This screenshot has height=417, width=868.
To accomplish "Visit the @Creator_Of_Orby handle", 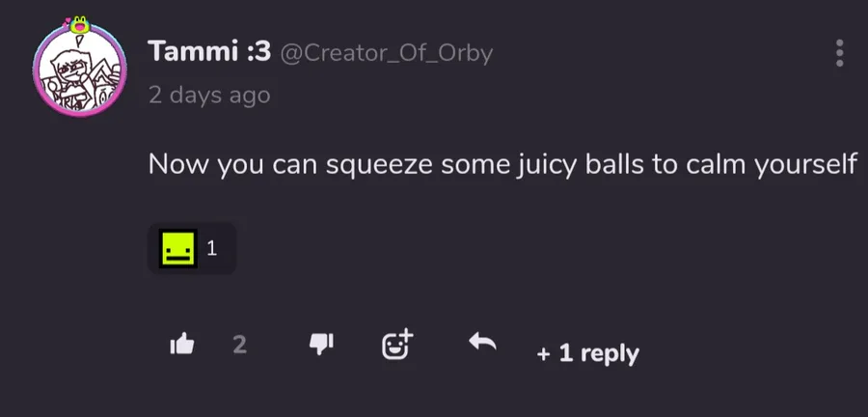I will [x=387, y=53].
